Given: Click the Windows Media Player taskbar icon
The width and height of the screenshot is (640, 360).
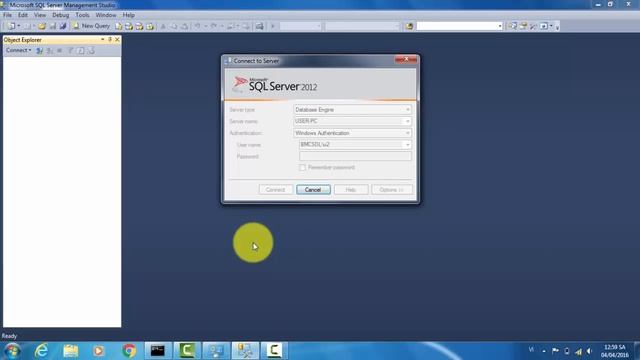Looking at the screenshot, I should coord(99,351).
